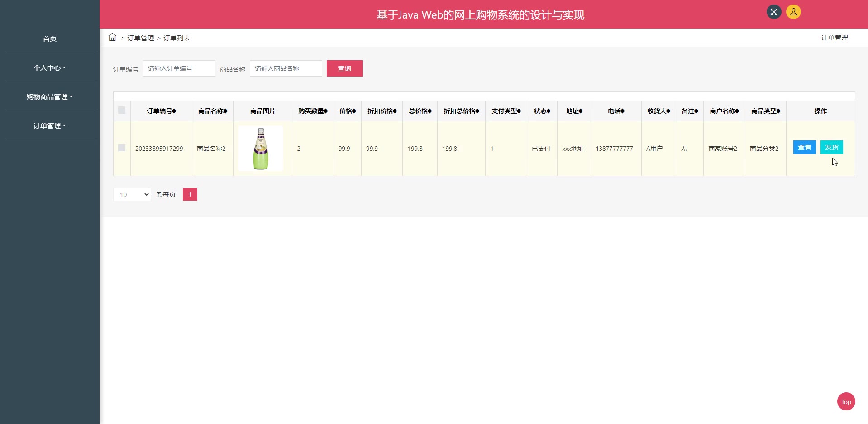Viewport: 868px width, 424px height.
Task: Select all rows with header checkbox
Action: [x=122, y=110]
